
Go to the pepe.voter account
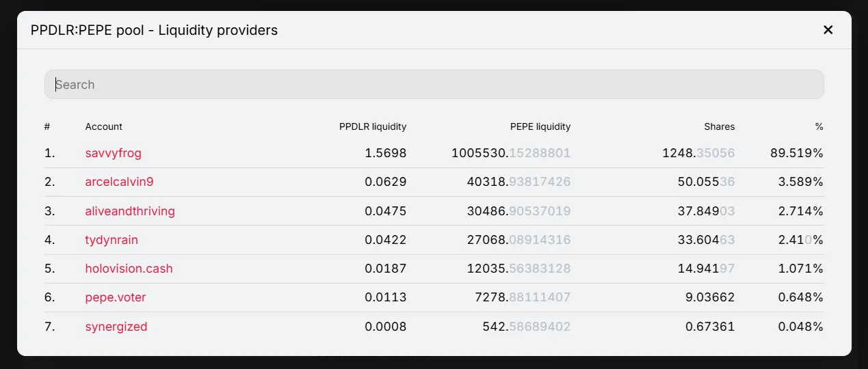click(x=116, y=297)
